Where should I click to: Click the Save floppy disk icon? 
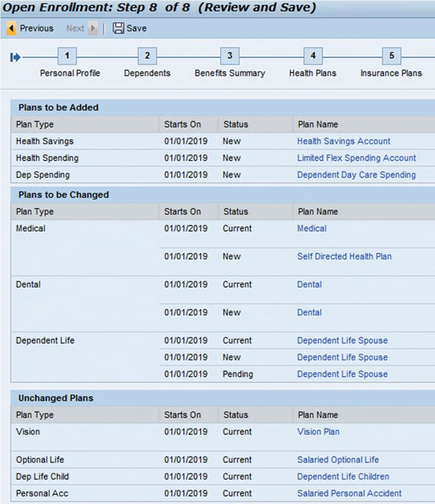coord(118,28)
